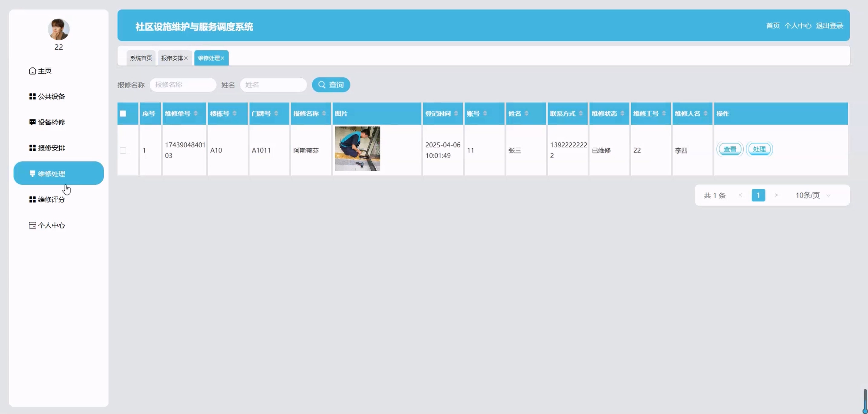
Task: Expand the 10条/页 page size dropdown
Action: tap(812, 195)
